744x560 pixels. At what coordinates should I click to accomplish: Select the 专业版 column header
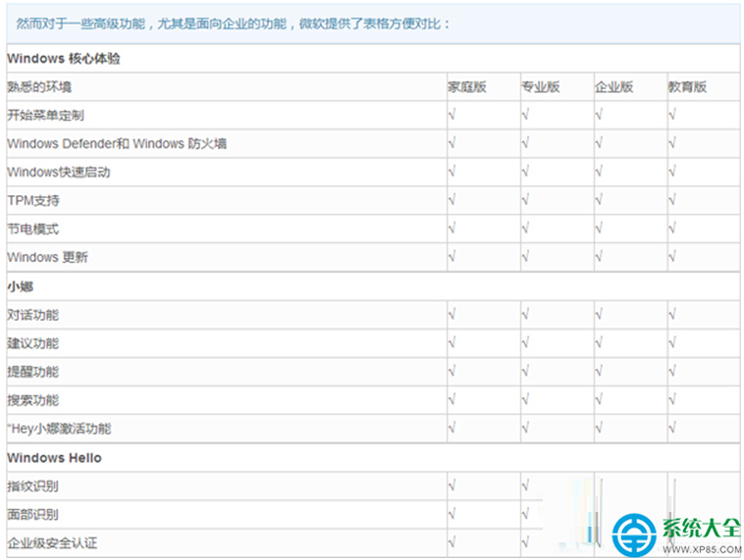tap(541, 86)
